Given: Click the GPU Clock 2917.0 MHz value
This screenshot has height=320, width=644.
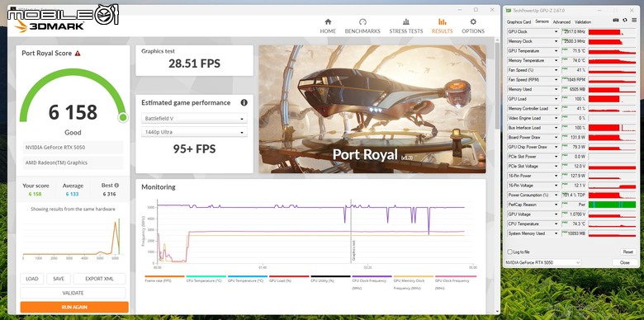Looking at the screenshot, I should point(574,31).
